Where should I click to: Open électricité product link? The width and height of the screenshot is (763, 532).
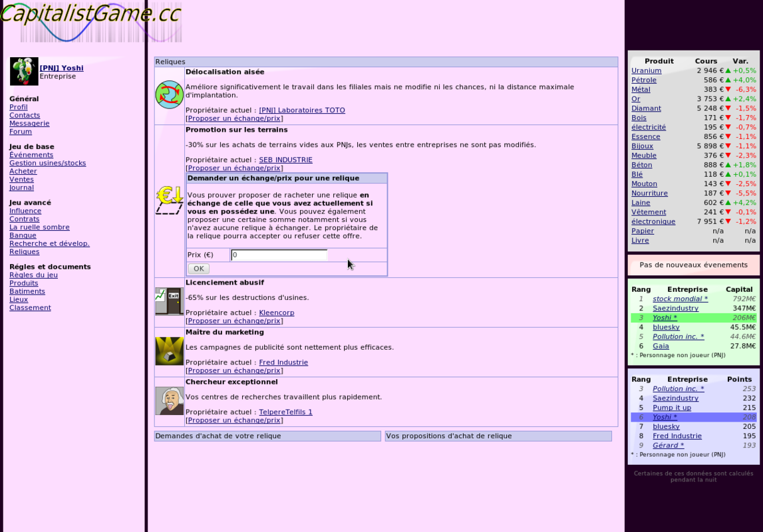[649, 128]
